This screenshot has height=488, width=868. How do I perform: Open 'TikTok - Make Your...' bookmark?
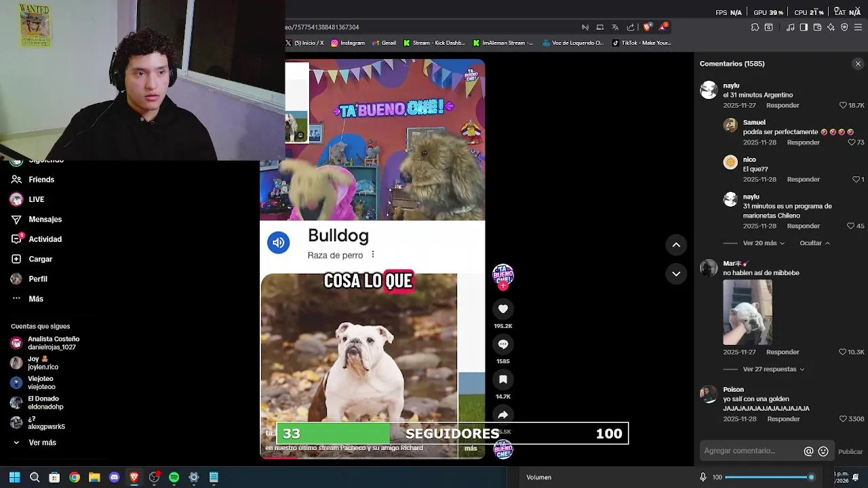point(642,43)
